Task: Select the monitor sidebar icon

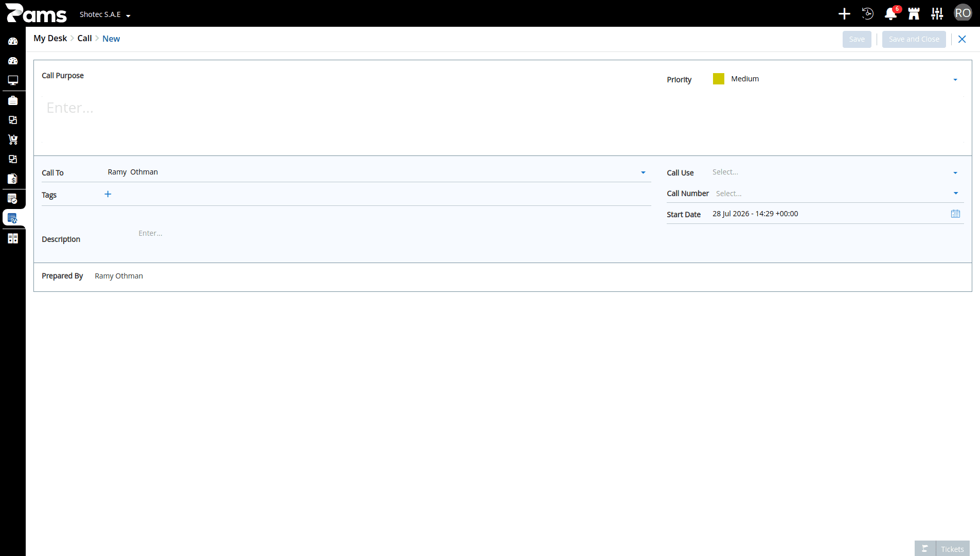Action: pos(13,80)
